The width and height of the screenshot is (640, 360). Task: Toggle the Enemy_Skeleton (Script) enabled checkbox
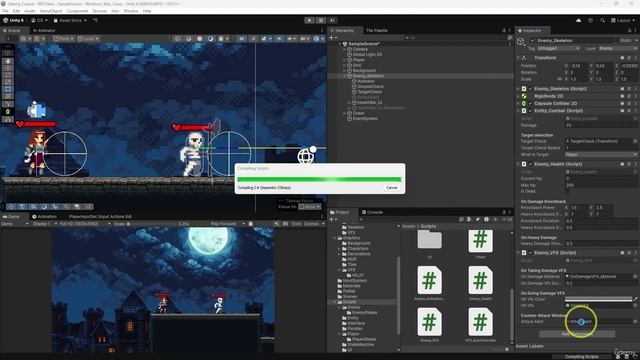tap(530, 89)
